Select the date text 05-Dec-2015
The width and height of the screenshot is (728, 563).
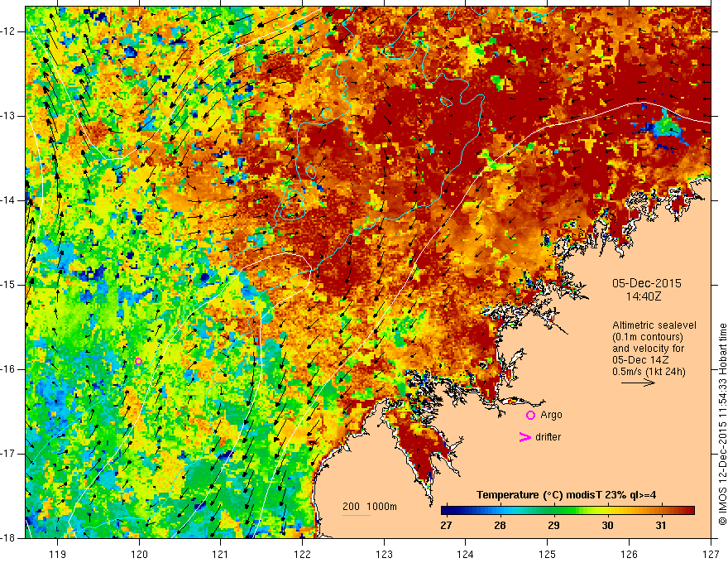coord(647,283)
